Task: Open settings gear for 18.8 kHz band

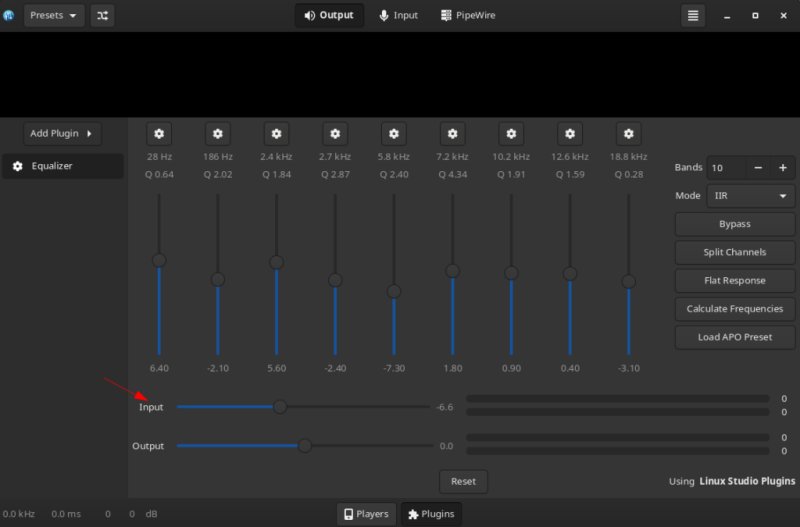Action: point(629,134)
